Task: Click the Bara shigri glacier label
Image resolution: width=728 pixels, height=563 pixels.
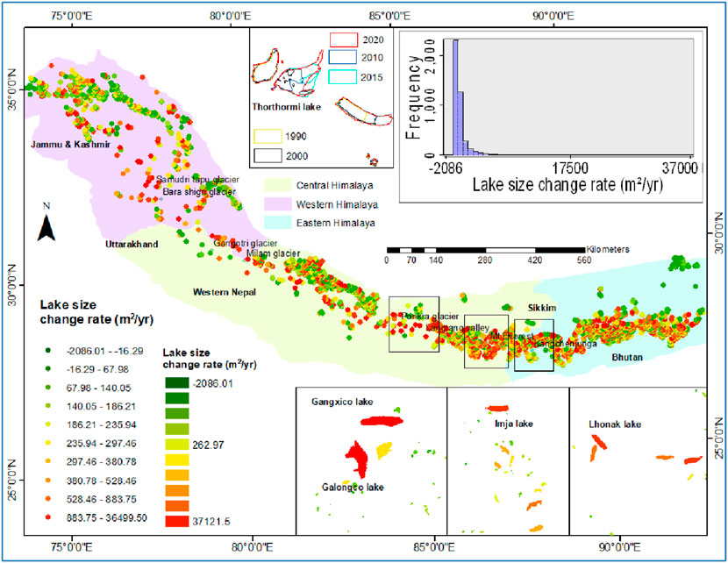Action: coord(199,191)
